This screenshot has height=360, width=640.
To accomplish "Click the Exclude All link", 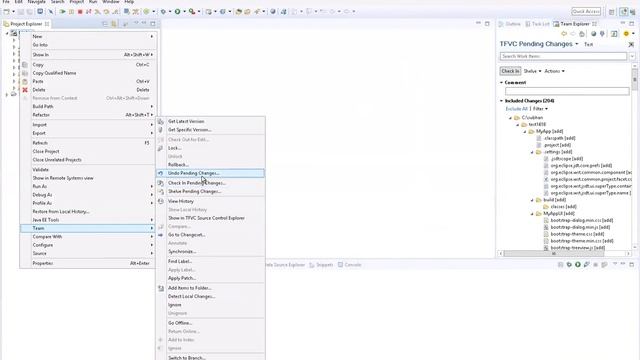I will click(516, 109).
